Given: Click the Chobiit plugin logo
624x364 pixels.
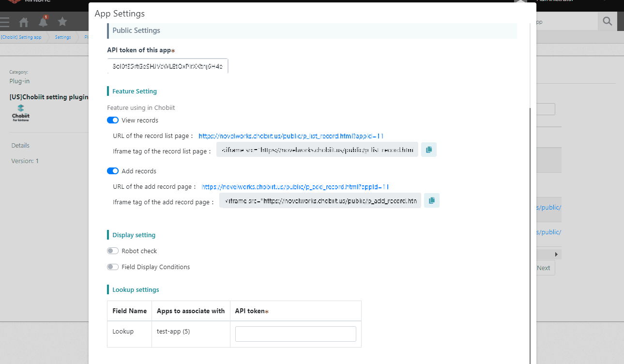Looking at the screenshot, I should (21, 113).
